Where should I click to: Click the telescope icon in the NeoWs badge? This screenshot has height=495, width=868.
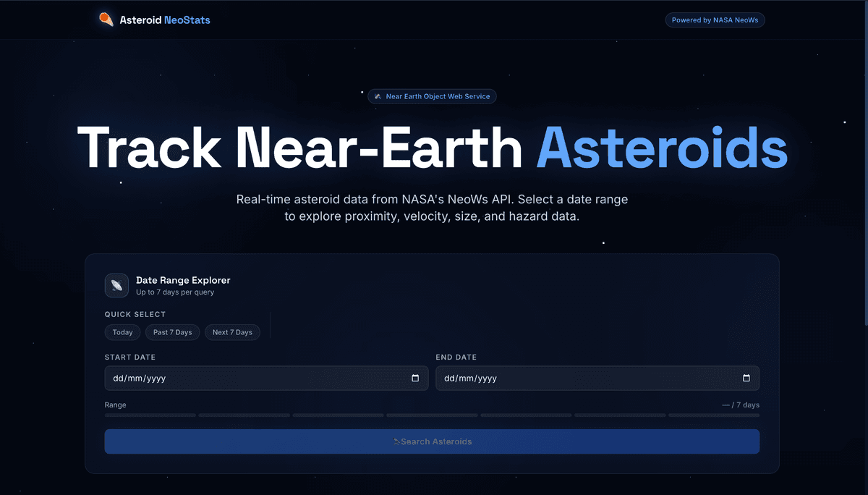pyautogui.click(x=377, y=96)
